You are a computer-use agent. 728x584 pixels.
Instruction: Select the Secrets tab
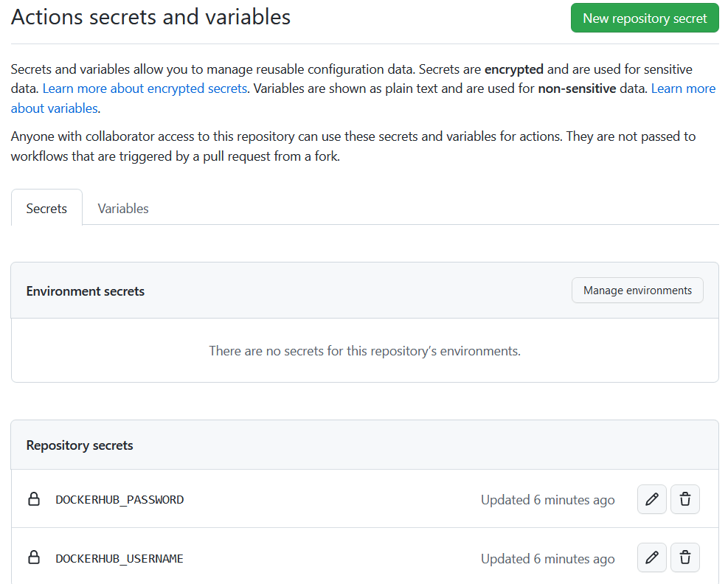click(46, 209)
